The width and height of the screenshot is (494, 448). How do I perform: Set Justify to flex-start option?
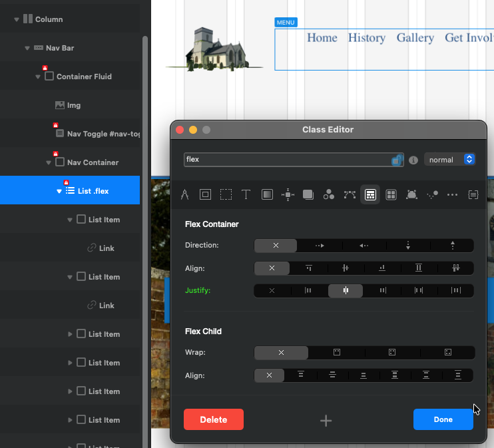(308, 290)
